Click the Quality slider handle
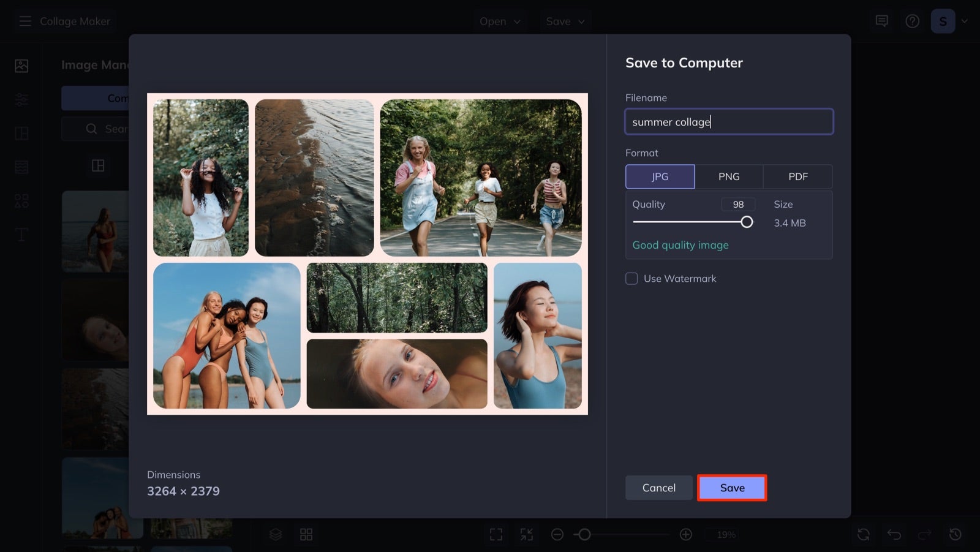The height and width of the screenshot is (552, 980). click(x=747, y=222)
